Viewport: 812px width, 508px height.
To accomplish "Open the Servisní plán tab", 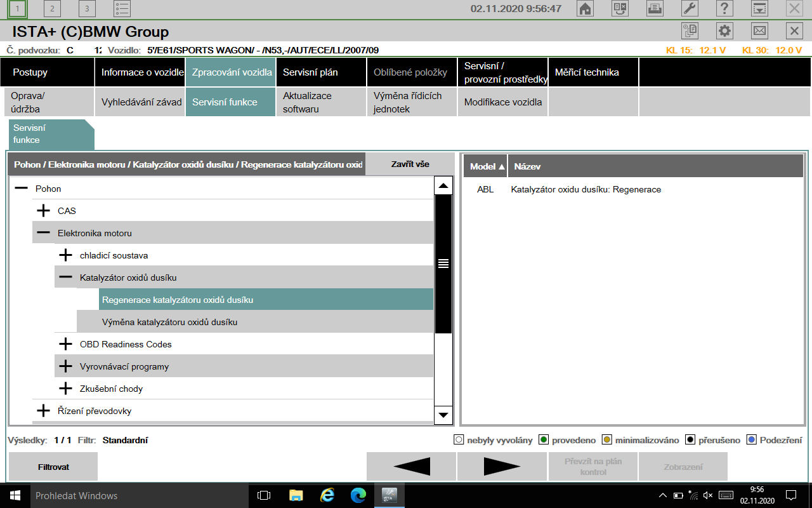I will pyautogui.click(x=321, y=72).
